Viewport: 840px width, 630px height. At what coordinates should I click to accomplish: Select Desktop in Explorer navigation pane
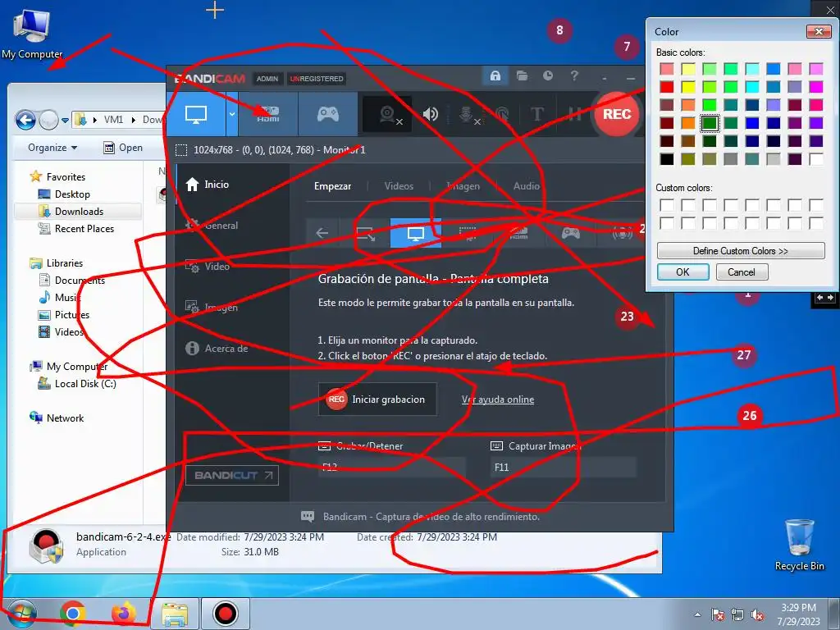pyautogui.click(x=72, y=194)
